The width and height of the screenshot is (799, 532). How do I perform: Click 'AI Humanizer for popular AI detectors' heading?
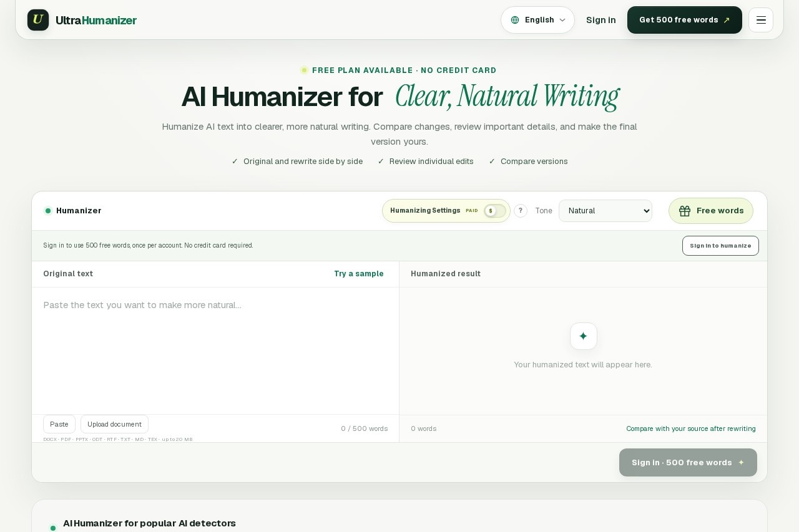click(x=149, y=523)
